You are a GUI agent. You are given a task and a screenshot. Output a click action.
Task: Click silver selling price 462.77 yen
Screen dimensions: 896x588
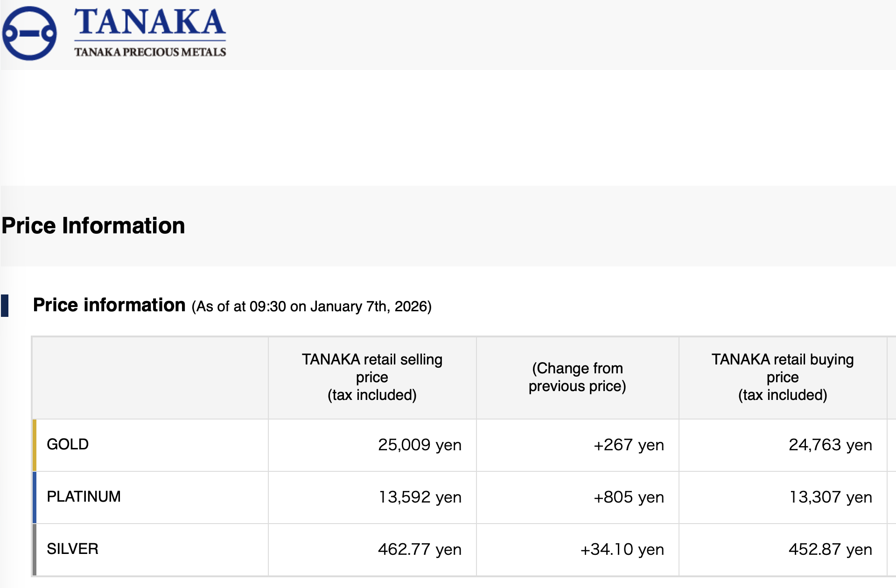420,549
